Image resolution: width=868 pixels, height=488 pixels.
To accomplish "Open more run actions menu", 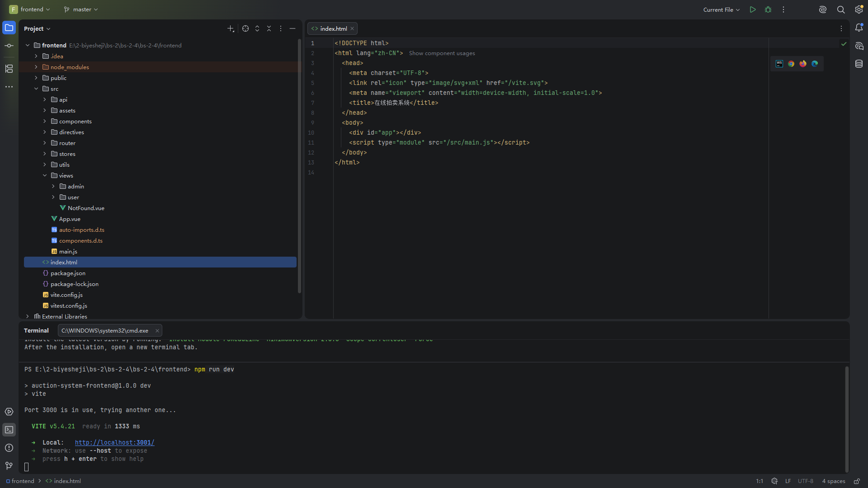I will [783, 9].
